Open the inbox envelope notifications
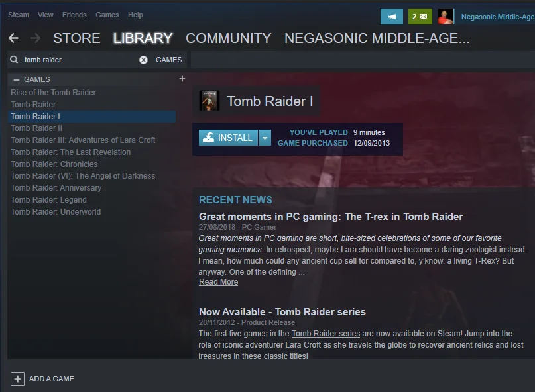535x392 pixels. (x=420, y=17)
